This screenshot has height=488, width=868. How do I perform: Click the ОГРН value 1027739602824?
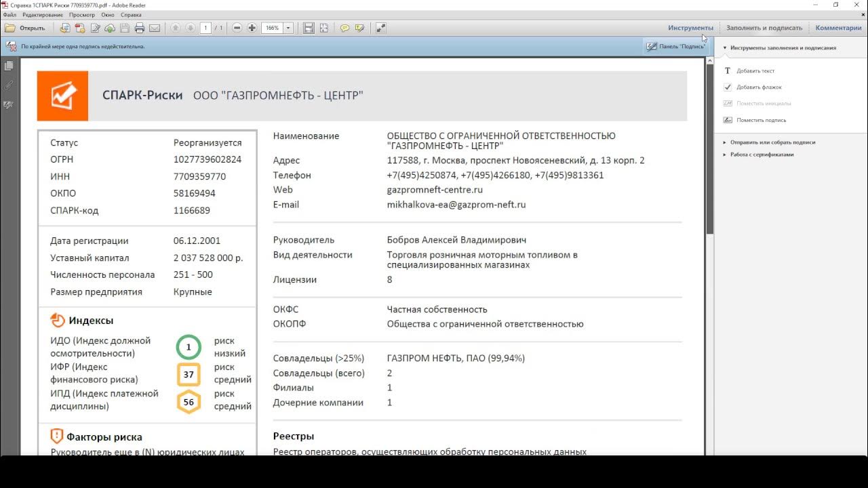tap(208, 159)
